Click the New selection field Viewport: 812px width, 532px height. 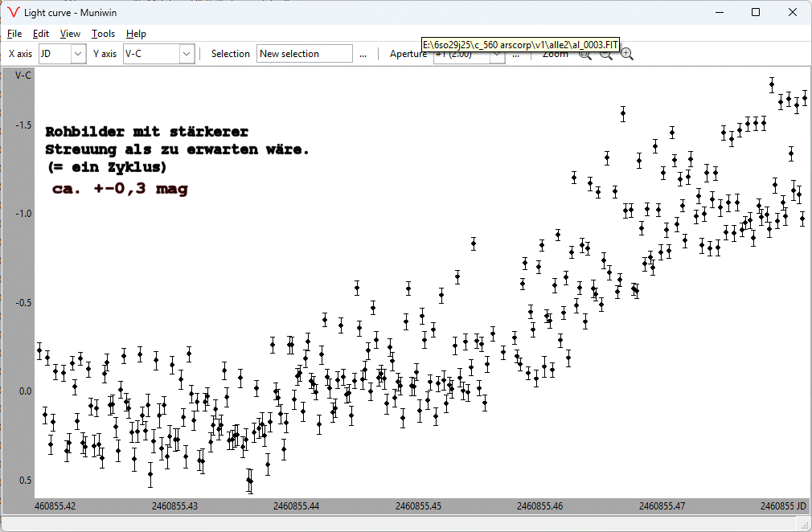pos(305,54)
